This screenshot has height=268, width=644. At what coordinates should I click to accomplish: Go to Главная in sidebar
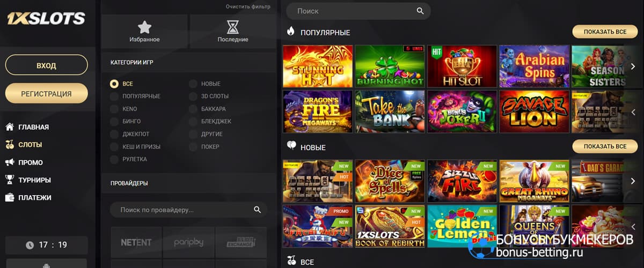point(34,127)
